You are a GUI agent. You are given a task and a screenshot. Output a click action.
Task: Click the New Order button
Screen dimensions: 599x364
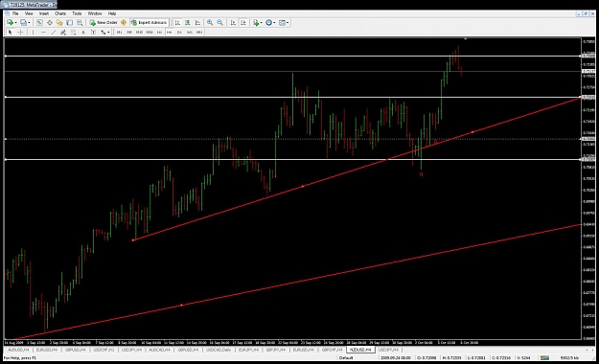[x=104, y=23]
